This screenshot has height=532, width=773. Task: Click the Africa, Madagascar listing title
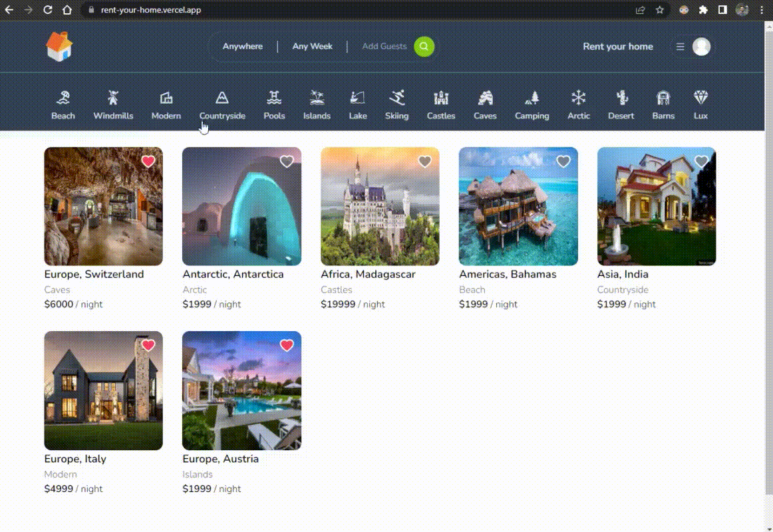click(369, 275)
